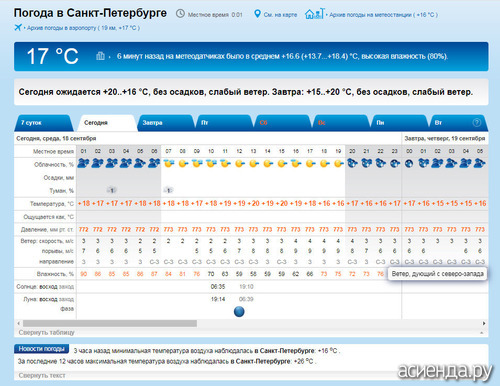The image size is (500, 386).
Task: Click the horizontal scrollbar thumb under the table
Action: point(110,323)
